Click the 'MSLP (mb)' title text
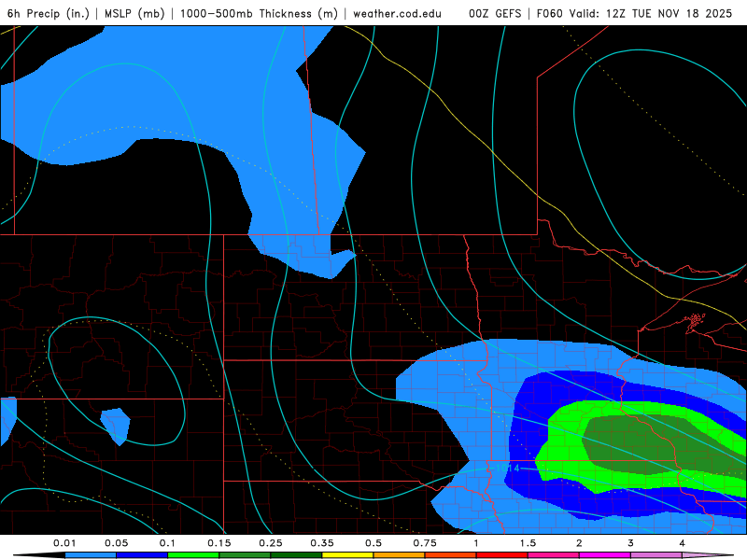This screenshot has width=747, height=560. 134,13
